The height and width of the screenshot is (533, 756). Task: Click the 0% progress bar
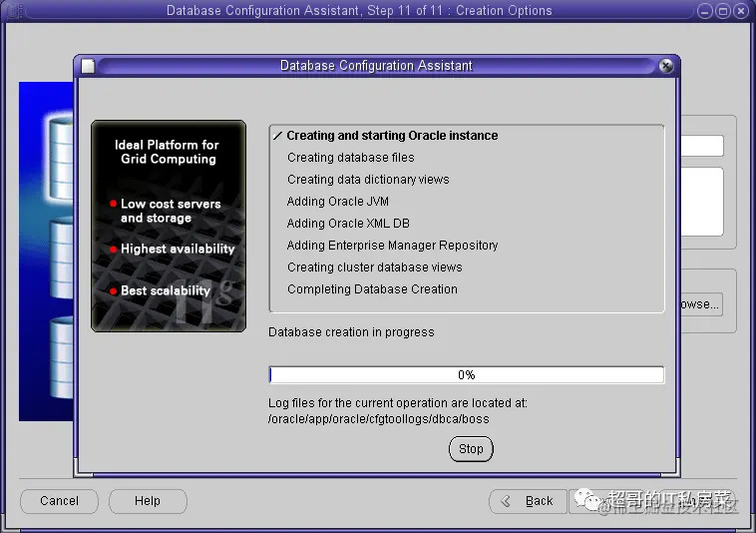click(x=466, y=374)
